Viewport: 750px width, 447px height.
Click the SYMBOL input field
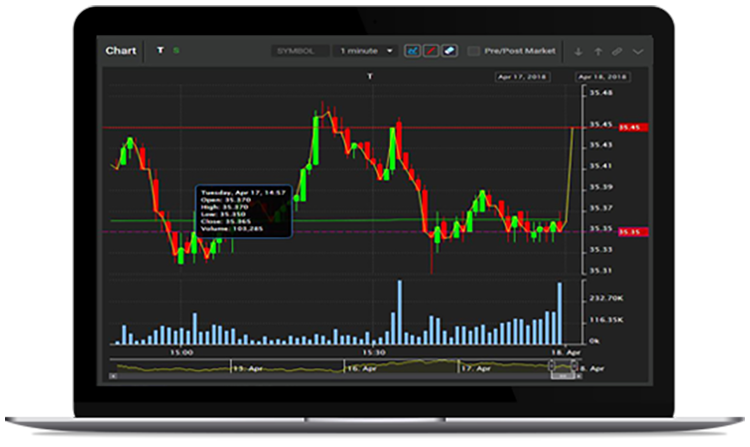[x=300, y=50]
